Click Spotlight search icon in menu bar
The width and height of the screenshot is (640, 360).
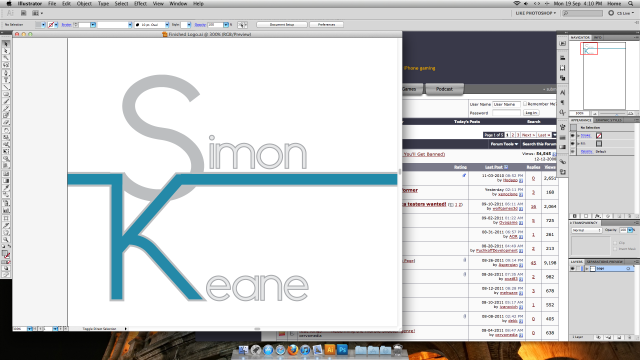[x=631, y=4]
